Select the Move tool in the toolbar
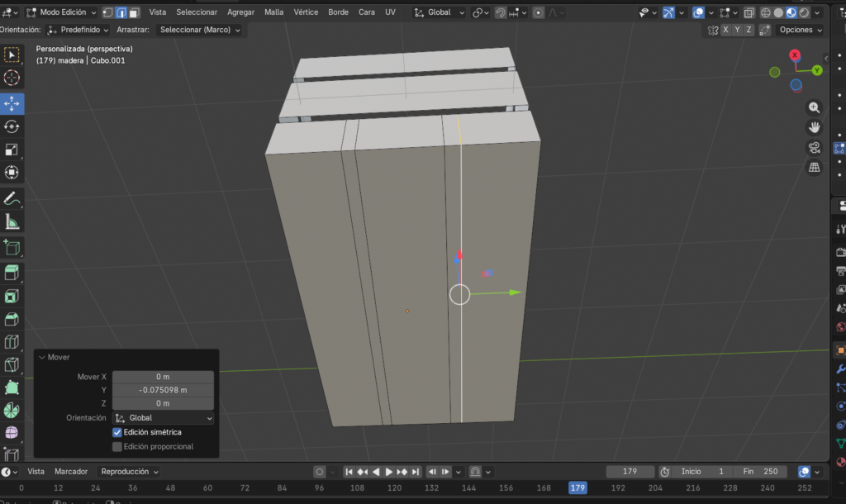Image resolution: width=846 pixels, height=504 pixels. (12, 103)
